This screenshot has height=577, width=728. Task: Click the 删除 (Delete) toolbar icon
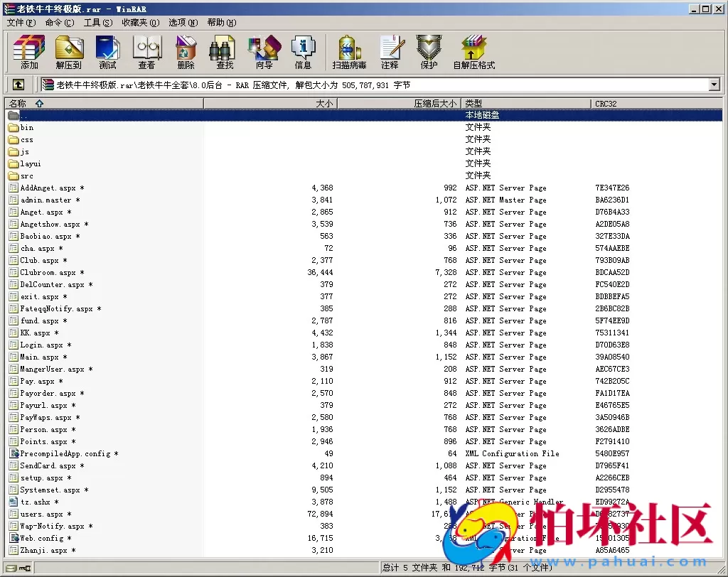[x=186, y=52]
